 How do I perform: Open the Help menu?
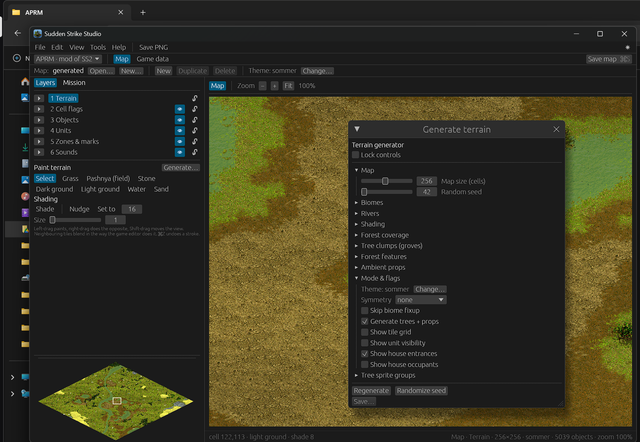tap(119, 47)
